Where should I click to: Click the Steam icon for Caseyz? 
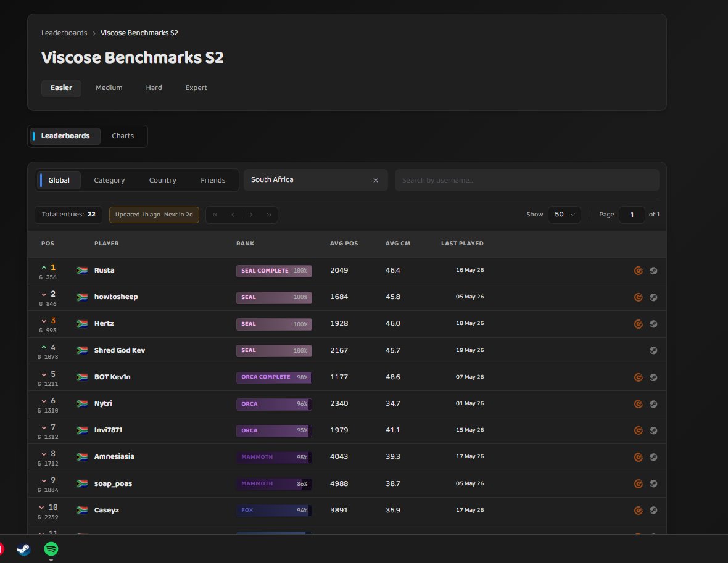[653, 510]
